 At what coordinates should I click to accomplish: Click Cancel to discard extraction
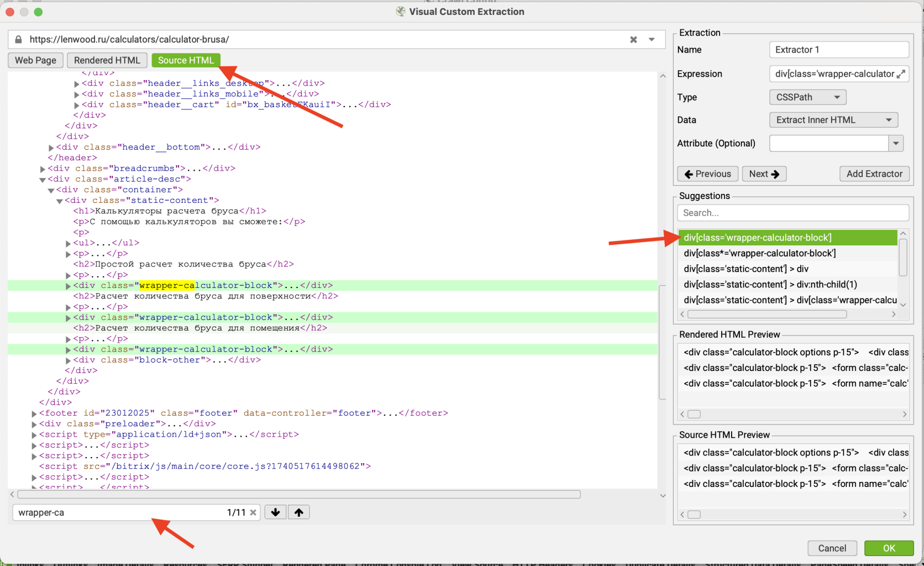[x=832, y=548]
